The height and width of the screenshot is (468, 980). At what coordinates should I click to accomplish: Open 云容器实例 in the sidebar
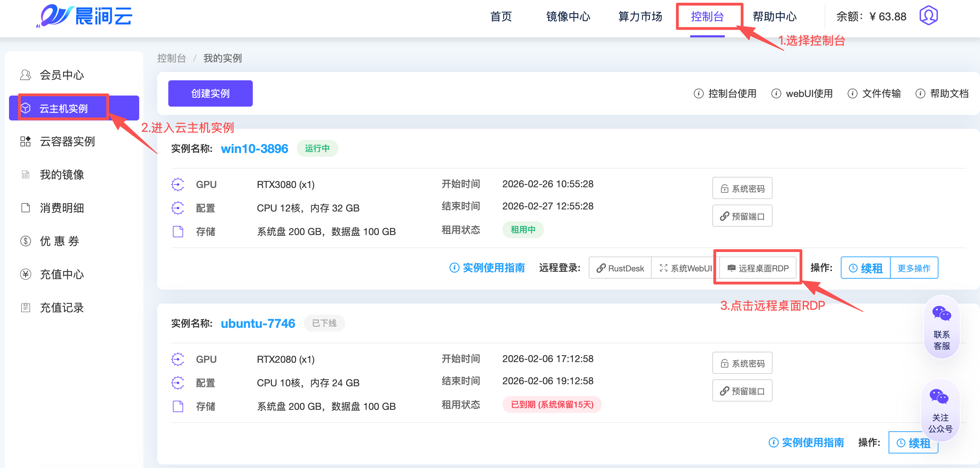(x=67, y=142)
